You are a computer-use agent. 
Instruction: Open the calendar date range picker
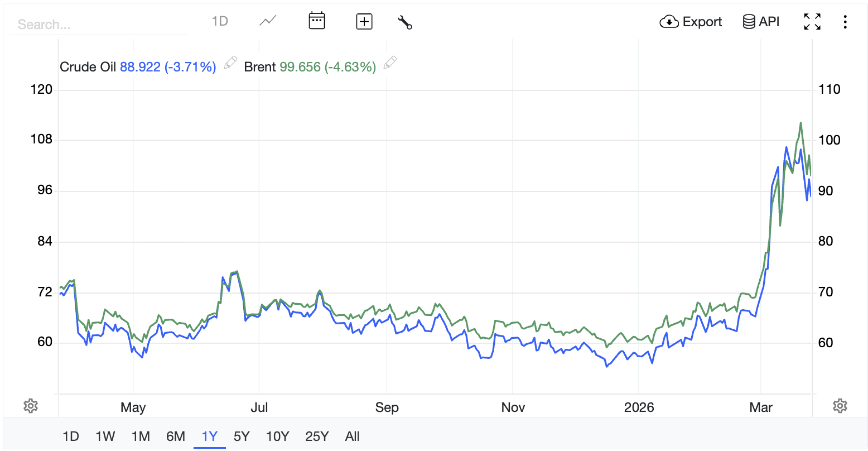coord(317,21)
